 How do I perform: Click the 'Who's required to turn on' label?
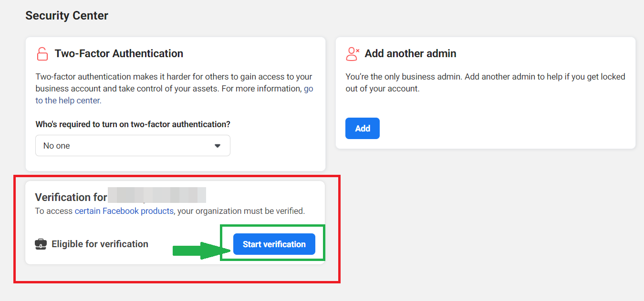point(133,124)
